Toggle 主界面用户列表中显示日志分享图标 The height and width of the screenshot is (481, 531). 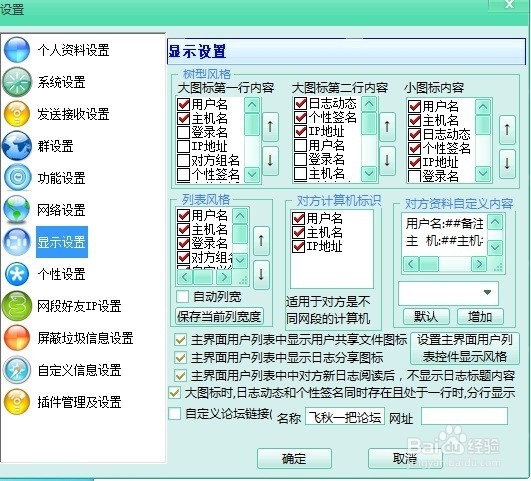pos(180,357)
